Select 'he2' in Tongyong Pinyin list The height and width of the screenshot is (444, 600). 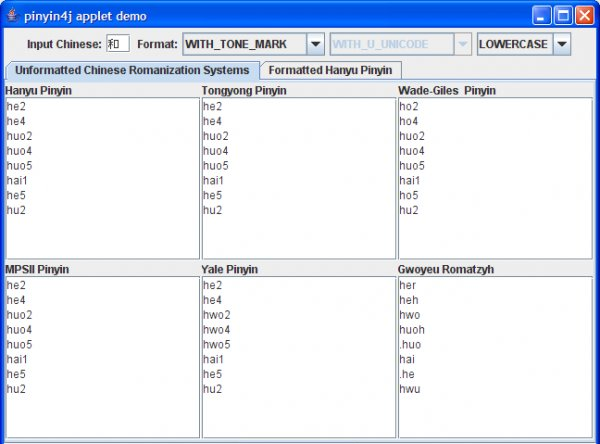(212, 106)
